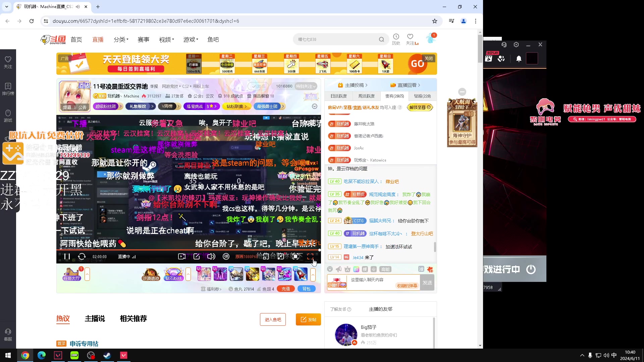Expand the arrow next to 任务大厅
Image resolution: width=644 pixels, height=362 pixels.
tap(87, 274)
